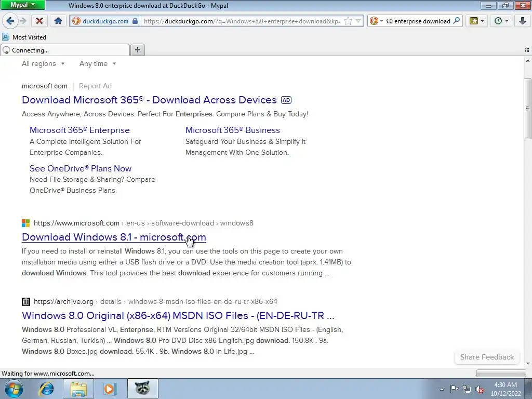This screenshot has width=532, height=399.
Task: Click scrollbar down arrow
Action: point(527,363)
